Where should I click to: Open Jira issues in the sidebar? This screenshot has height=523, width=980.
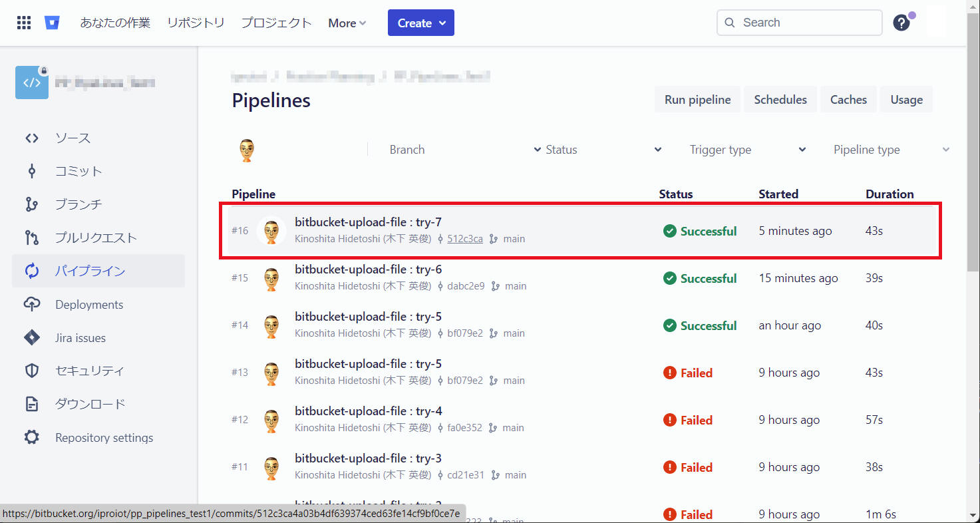[98, 338]
